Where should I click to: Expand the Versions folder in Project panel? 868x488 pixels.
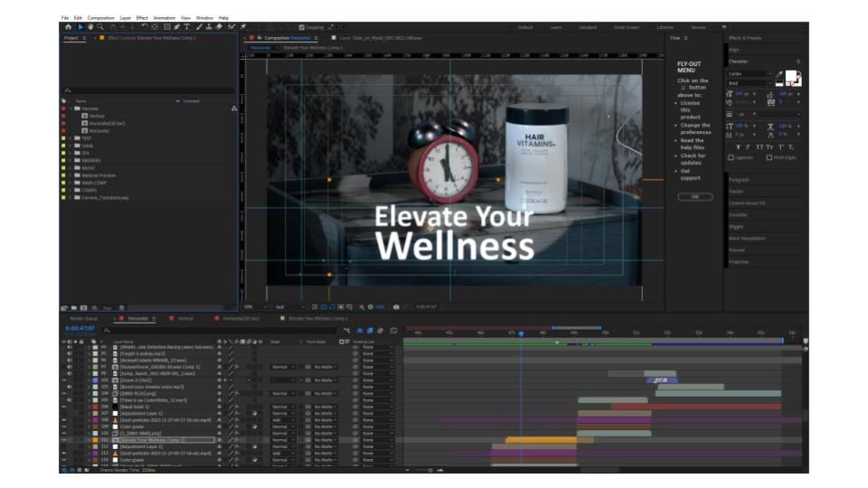point(70,108)
